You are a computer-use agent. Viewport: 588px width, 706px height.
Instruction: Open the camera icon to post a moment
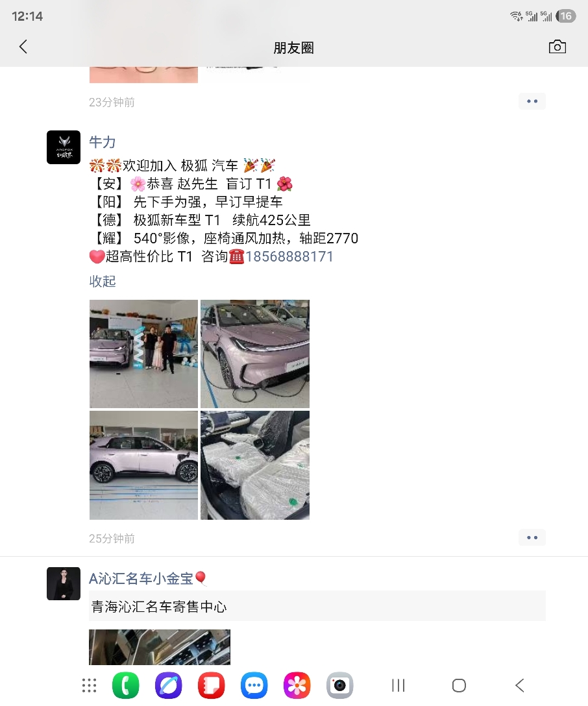click(x=557, y=47)
